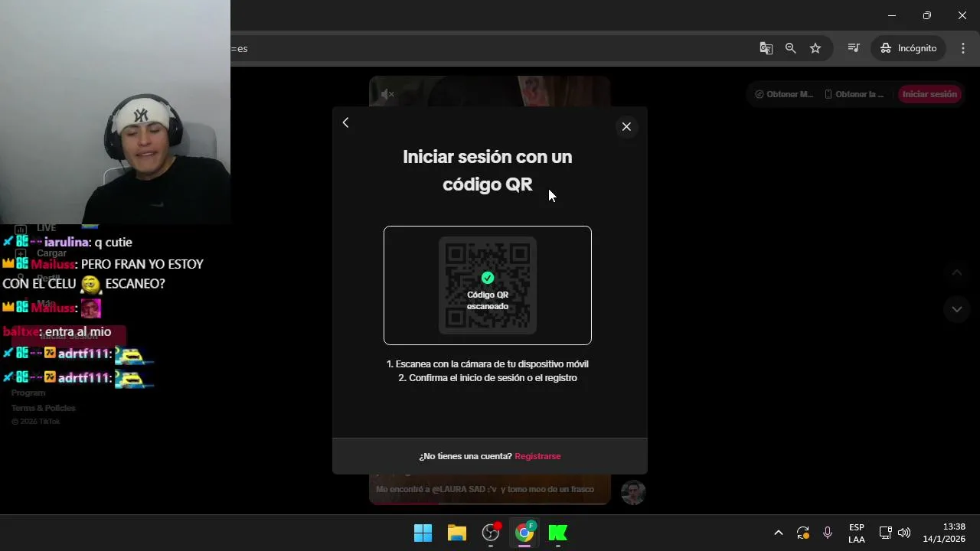Click the Program link in sidebar
980x551 pixels.
tap(28, 393)
